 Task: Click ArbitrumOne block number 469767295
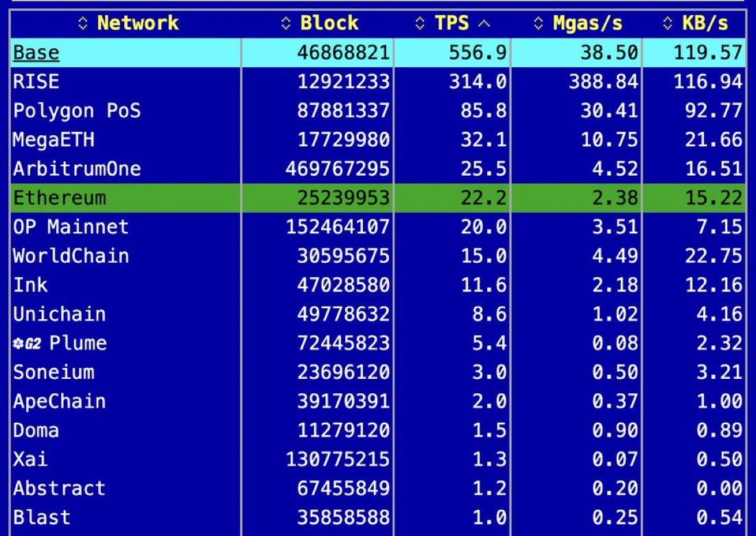pyautogui.click(x=338, y=168)
